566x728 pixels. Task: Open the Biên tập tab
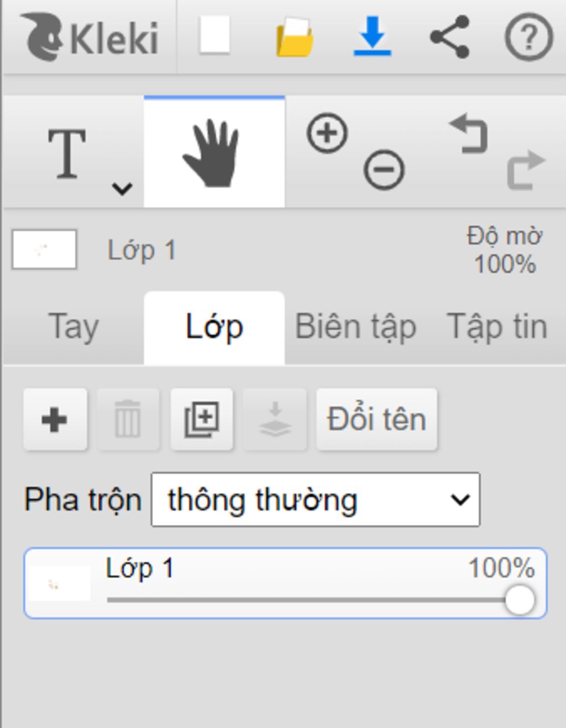(355, 327)
